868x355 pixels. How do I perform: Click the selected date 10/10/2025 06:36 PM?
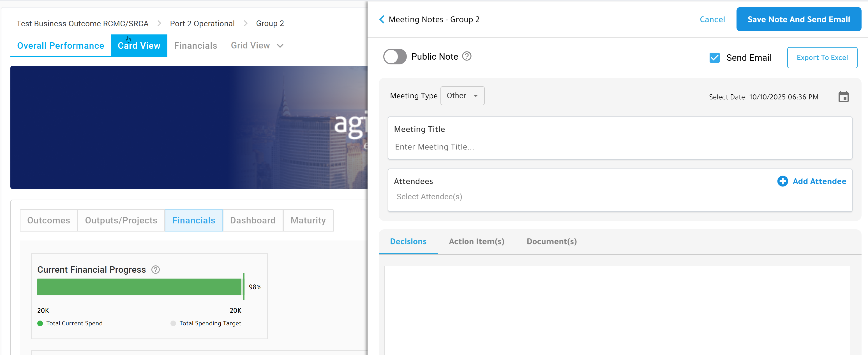784,97
